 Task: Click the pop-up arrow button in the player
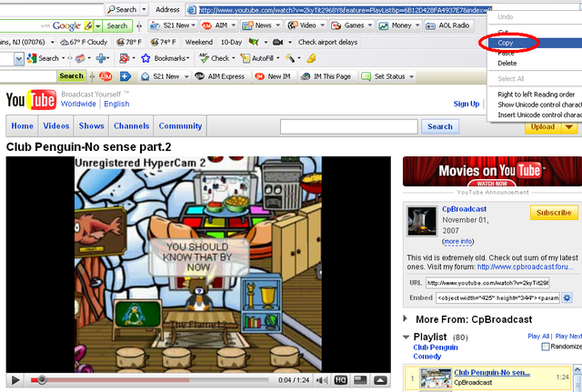tap(380, 380)
